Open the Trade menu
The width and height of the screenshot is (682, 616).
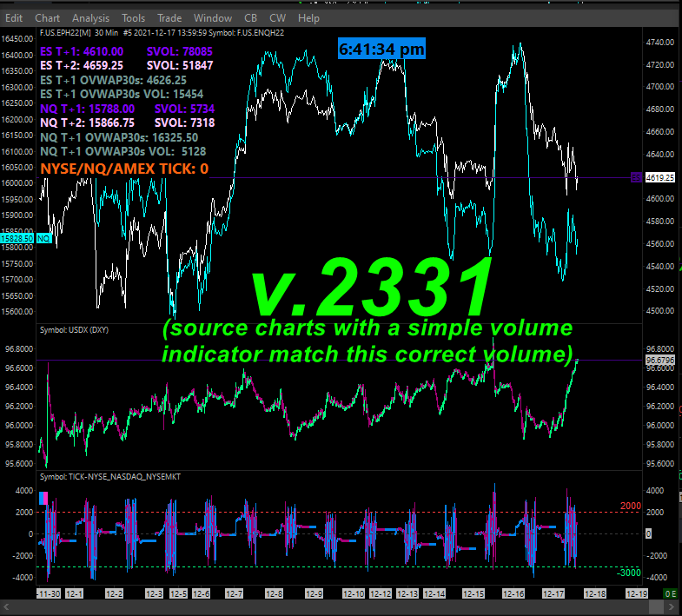point(169,18)
